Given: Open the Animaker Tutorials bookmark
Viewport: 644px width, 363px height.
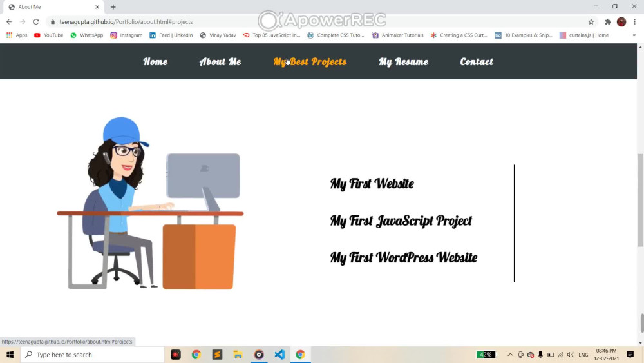Looking at the screenshot, I should 397,35.
